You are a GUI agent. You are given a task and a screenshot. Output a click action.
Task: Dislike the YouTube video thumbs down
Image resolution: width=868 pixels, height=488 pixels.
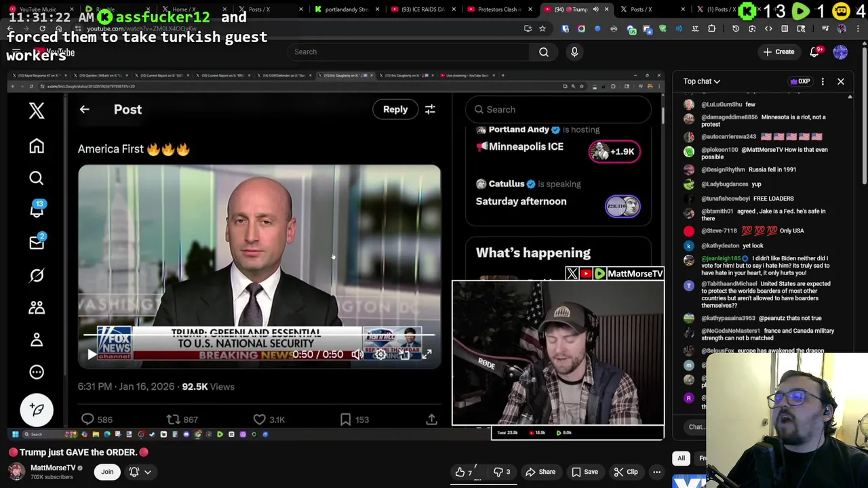[x=502, y=472]
